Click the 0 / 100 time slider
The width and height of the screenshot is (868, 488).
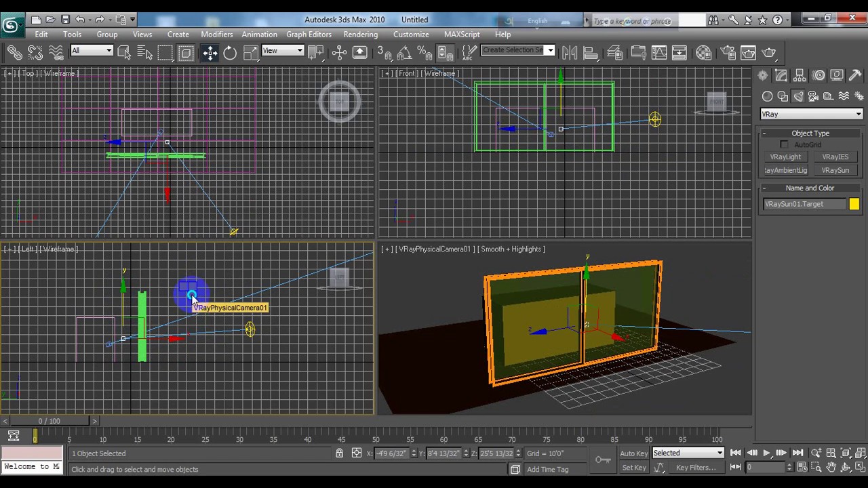point(50,421)
